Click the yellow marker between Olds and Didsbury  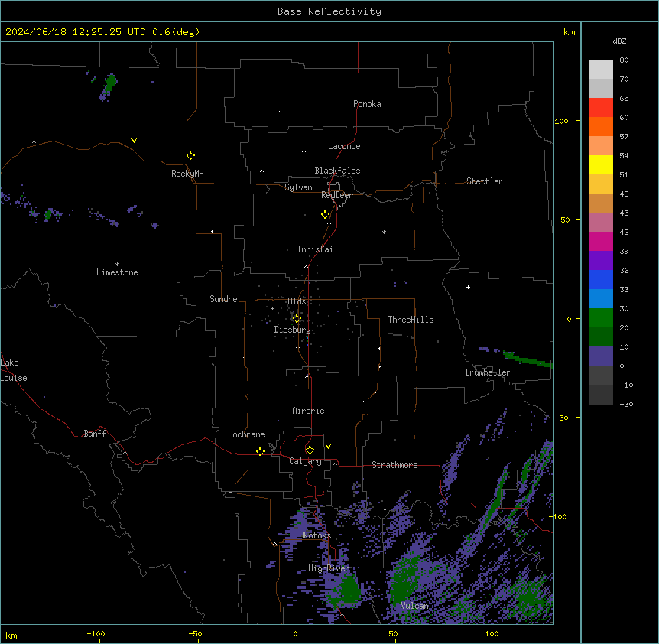(x=297, y=319)
